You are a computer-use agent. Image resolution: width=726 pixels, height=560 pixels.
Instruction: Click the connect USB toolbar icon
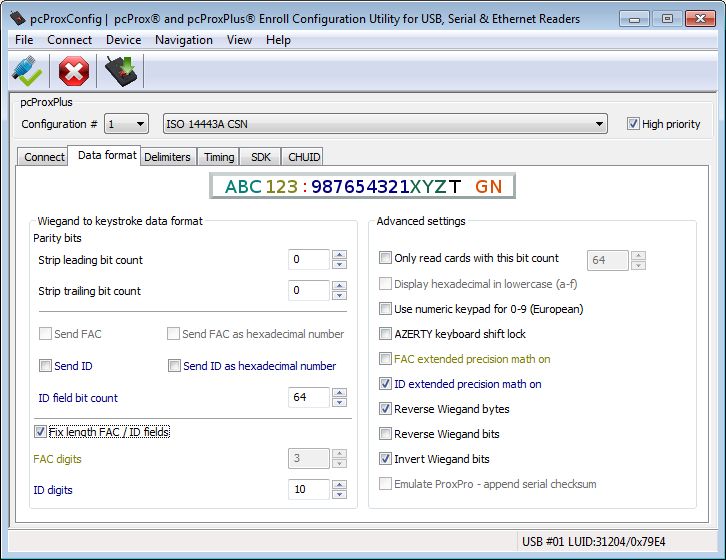tap(27, 71)
